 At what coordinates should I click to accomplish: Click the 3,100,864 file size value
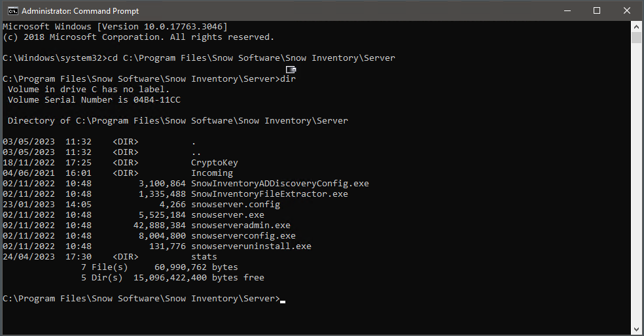pyautogui.click(x=162, y=184)
